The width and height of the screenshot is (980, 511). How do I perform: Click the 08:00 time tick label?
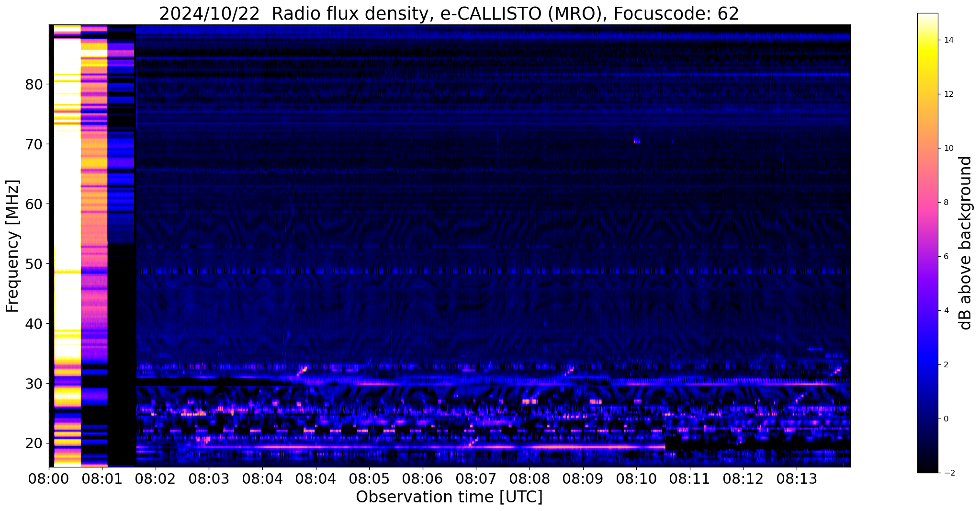click(x=49, y=478)
